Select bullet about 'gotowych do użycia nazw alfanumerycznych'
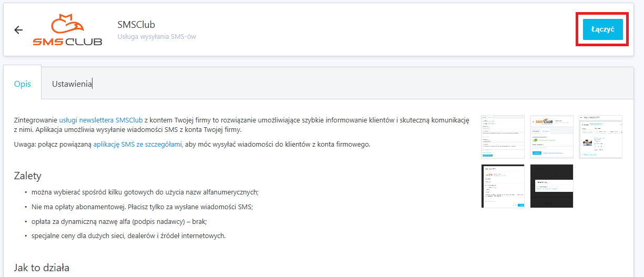Screen dimensions: 644x277 pos(145,192)
